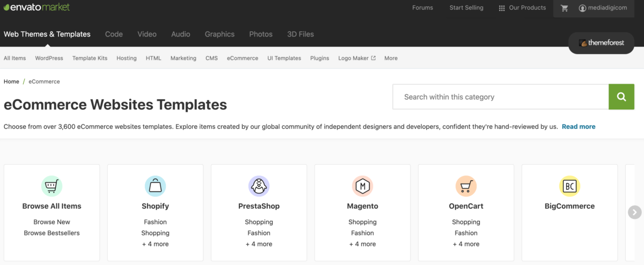The width and height of the screenshot is (644, 265).
Task: Open Fashion under Magento
Action: pyautogui.click(x=362, y=233)
